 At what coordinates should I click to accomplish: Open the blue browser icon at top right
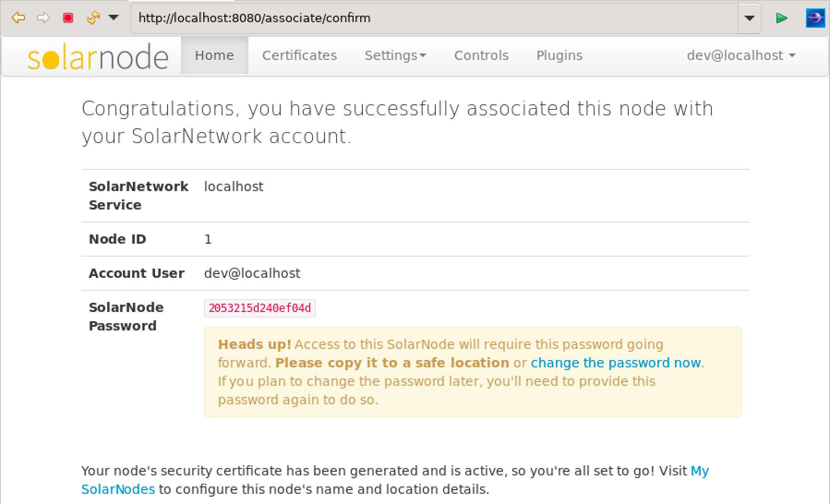click(x=816, y=18)
